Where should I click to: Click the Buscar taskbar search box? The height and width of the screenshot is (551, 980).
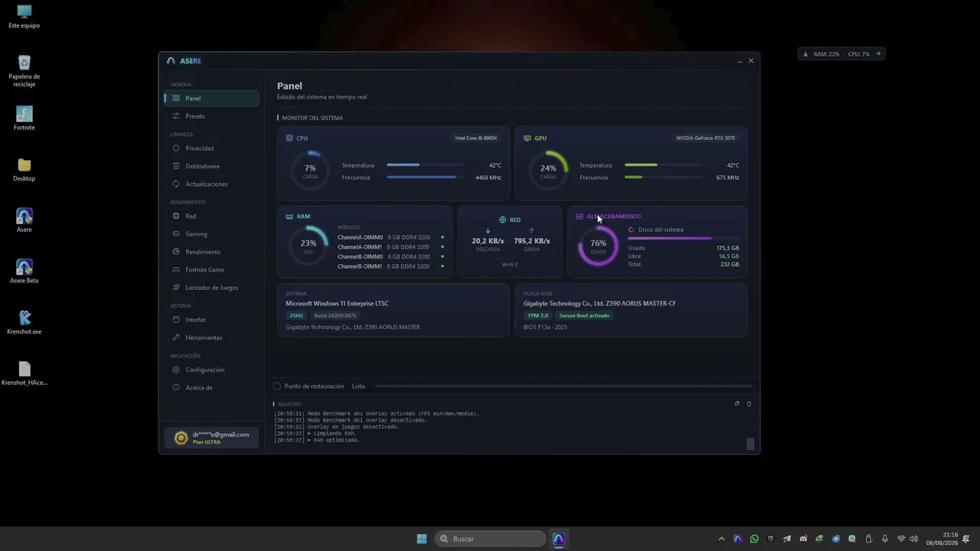[x=491, y=539]
